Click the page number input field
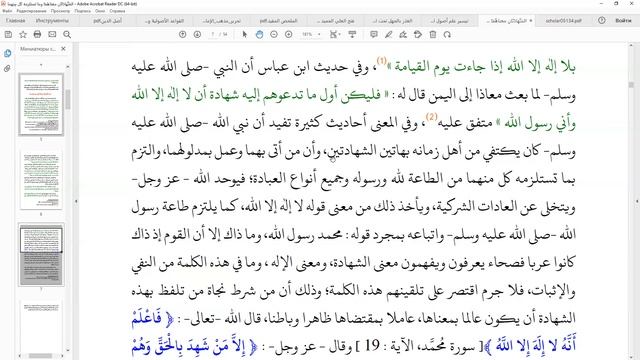This screenshot has height=360, width=640. (212, 35)
